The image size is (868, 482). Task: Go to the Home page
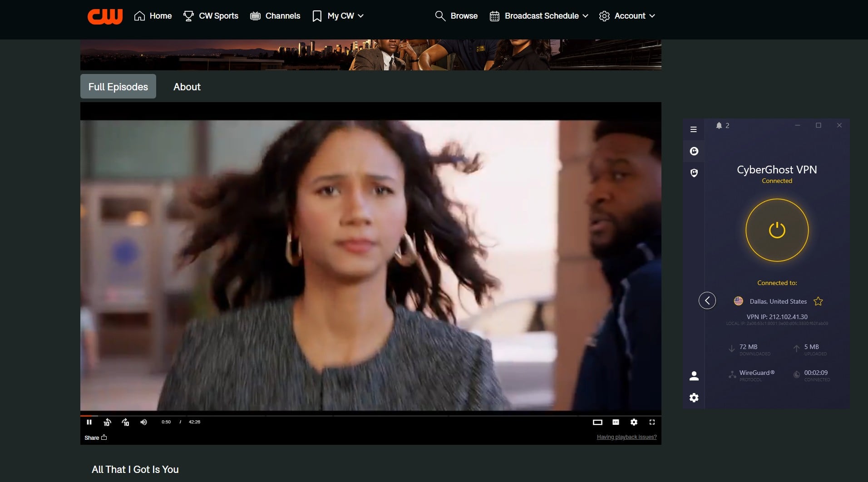click(x=153, y=16)
